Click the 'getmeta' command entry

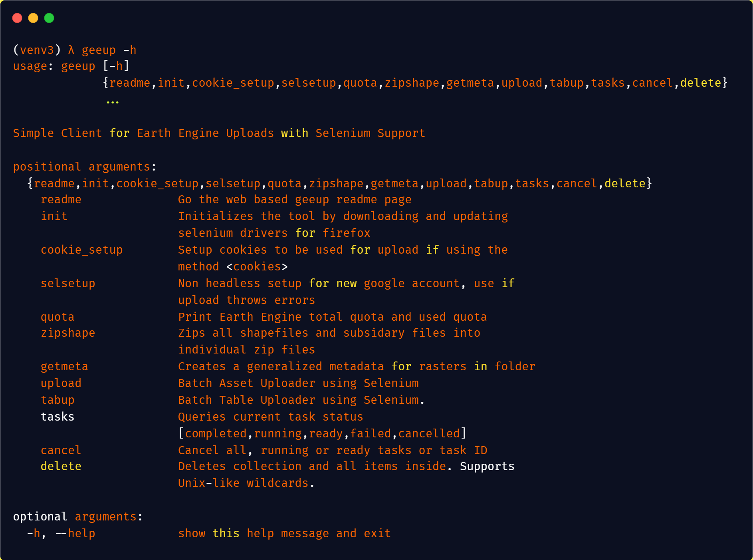coord(64,366)
